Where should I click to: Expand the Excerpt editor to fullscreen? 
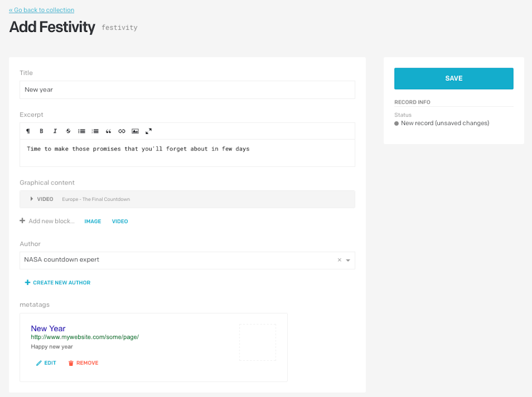(148, 131)
